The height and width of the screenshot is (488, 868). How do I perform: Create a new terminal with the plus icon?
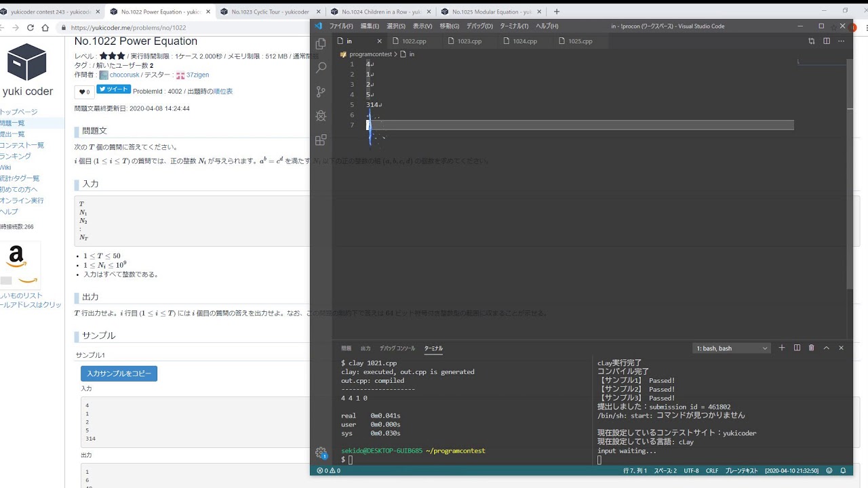[x=782, y=348]
